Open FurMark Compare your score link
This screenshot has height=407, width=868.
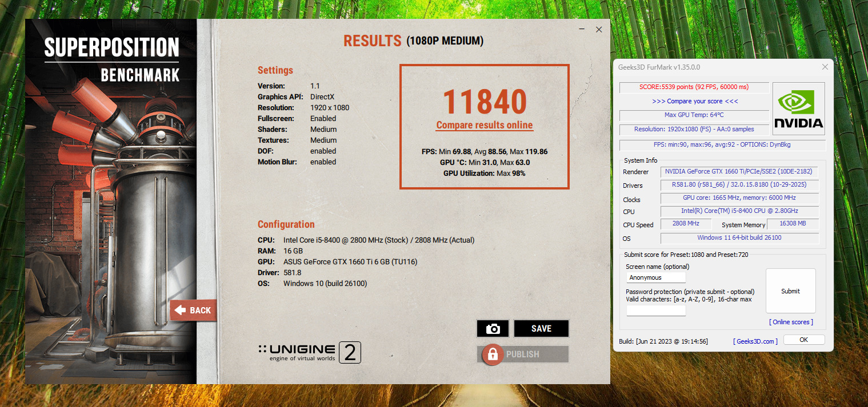click(x=695, y=101)
